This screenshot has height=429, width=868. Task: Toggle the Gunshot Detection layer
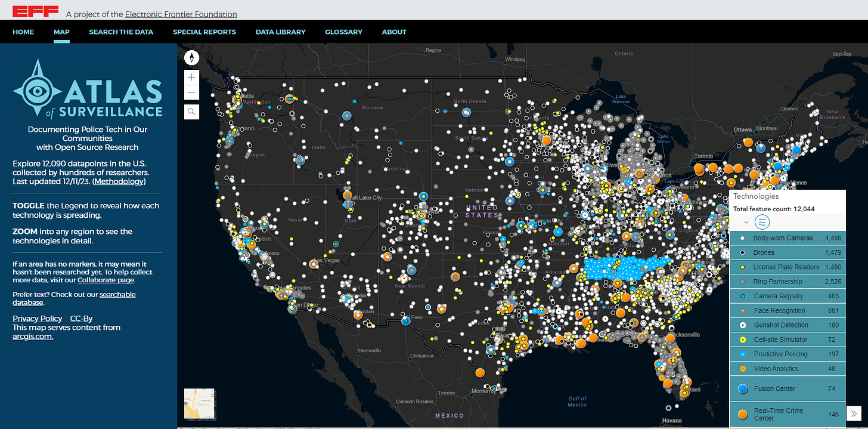(788, 325)
